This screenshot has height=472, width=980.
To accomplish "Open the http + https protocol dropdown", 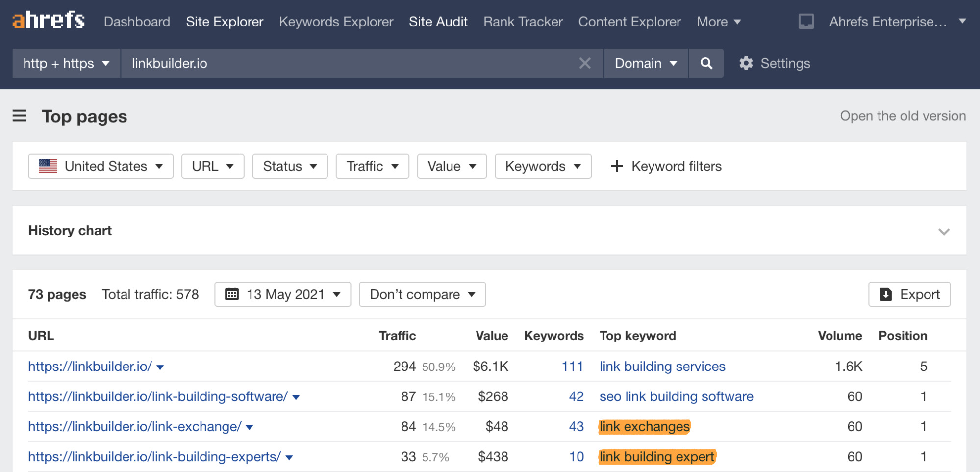I will click(x=66, y=63).
